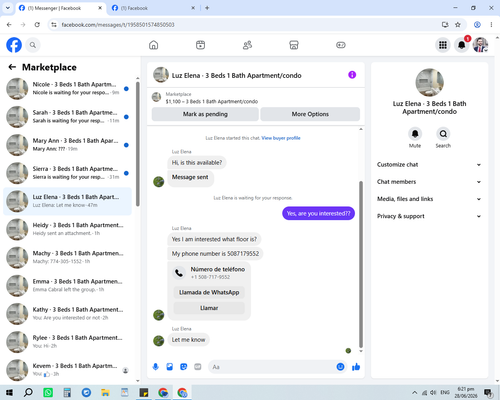The image size is (500, 400).
Task: Open the View buyer profile link
Action: coord(281,138)
